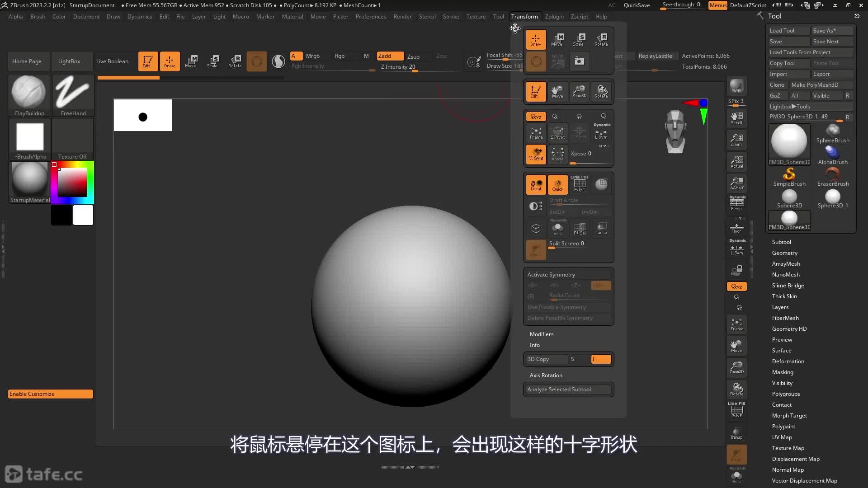This screenshot has width=868, height=488.
Task: Select the FreeHand stroke icon
Action: click(73, 93)
